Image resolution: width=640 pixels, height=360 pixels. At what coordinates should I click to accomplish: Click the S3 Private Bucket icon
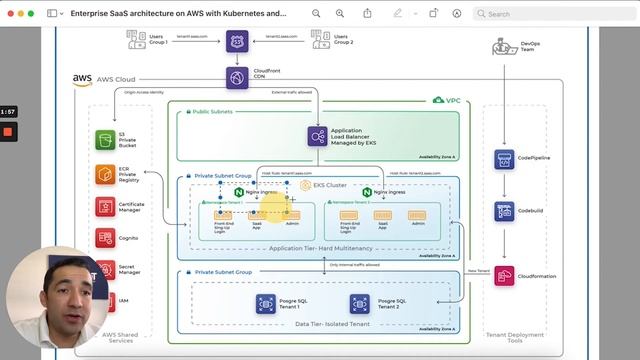tap(105, 140)
